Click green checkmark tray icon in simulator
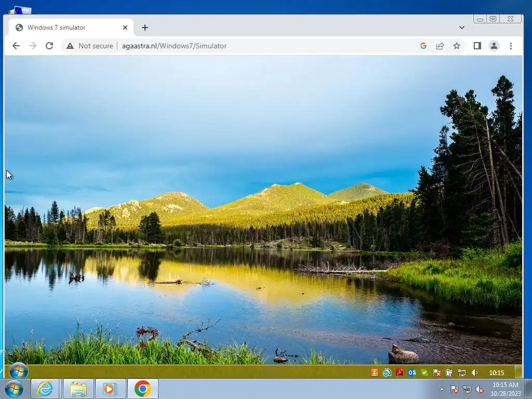The height and width of the screenshot is (399, 532). pos(424,373)
